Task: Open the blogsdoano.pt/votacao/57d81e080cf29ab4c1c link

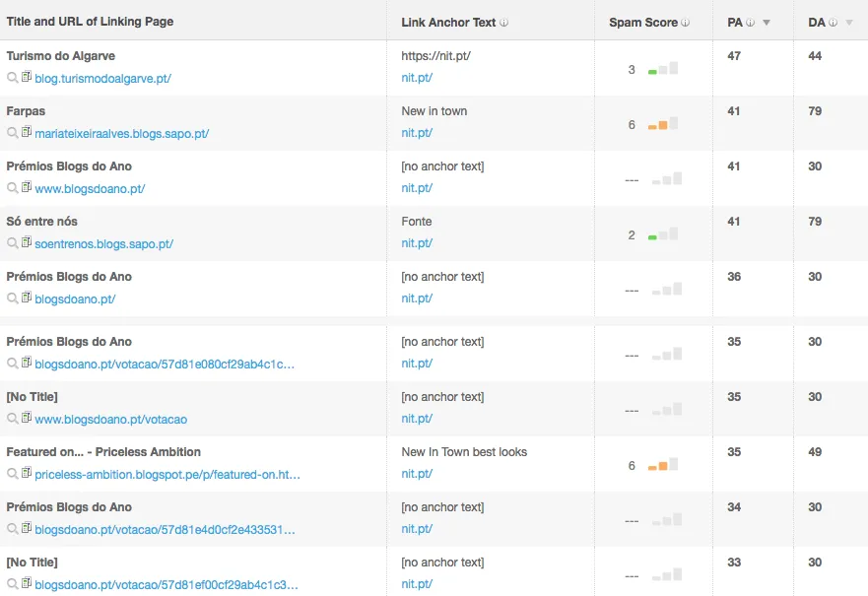Action: 165,364
